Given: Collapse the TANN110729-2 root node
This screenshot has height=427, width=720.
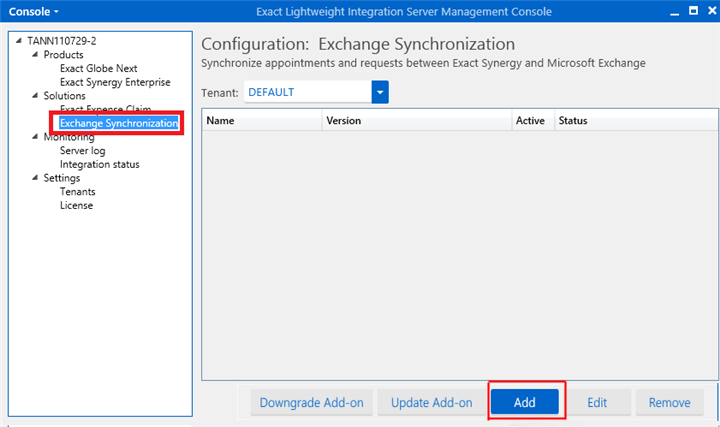Looking at the screenshot, I should click(19, 41).
